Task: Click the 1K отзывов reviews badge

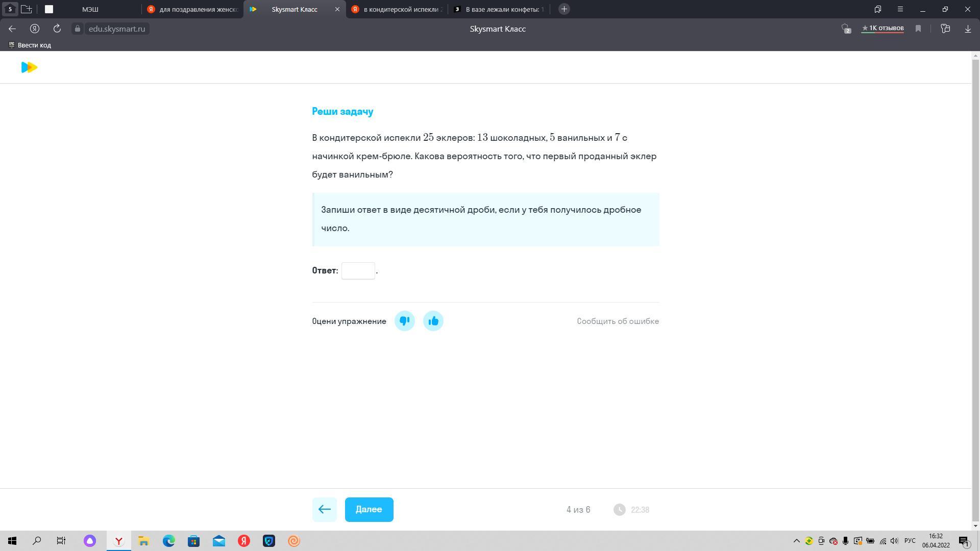Action: (883, 28)
